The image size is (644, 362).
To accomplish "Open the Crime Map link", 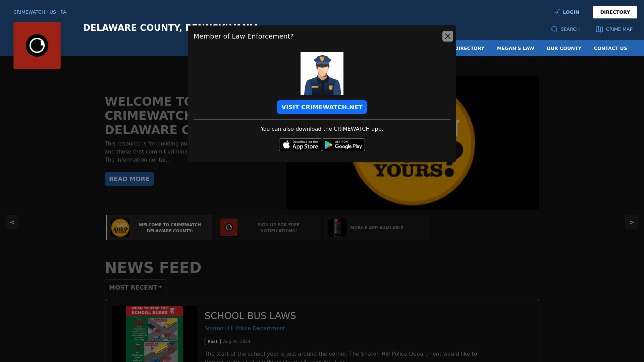I will 619,29.
